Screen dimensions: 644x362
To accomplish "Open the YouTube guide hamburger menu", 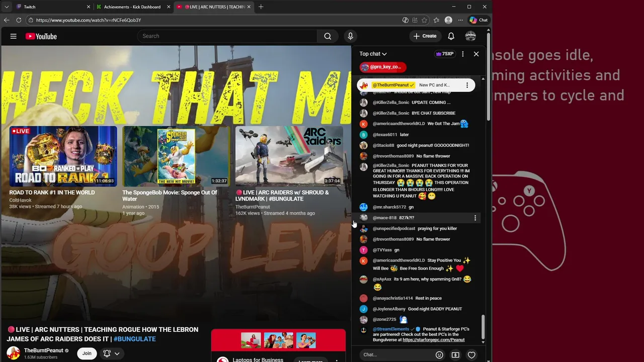I will pyautogui.click(x=14, y=36).
